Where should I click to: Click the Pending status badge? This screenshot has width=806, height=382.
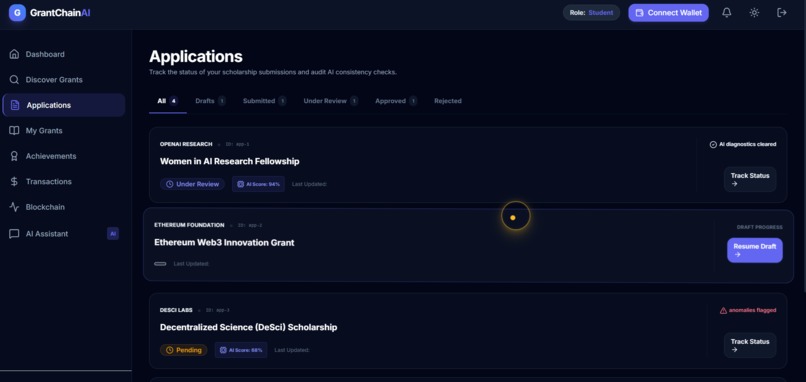coord(184,350)
